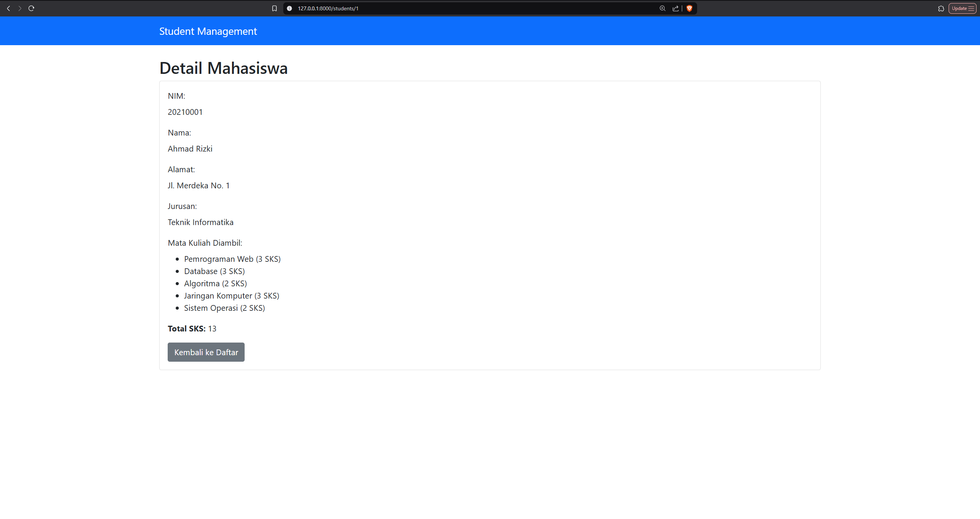Open the site information icon in address bar

pos(289,8)
